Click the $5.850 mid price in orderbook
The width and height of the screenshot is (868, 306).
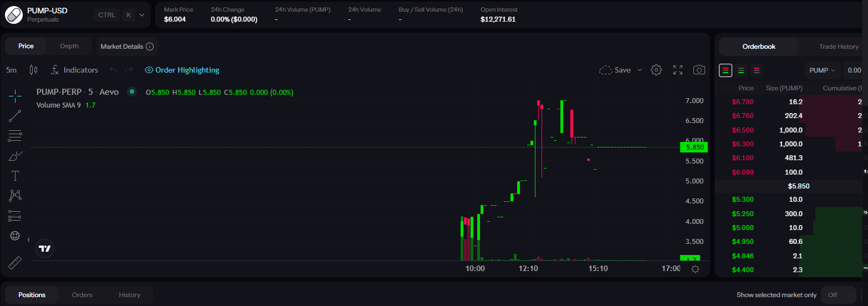coord(799,186)
